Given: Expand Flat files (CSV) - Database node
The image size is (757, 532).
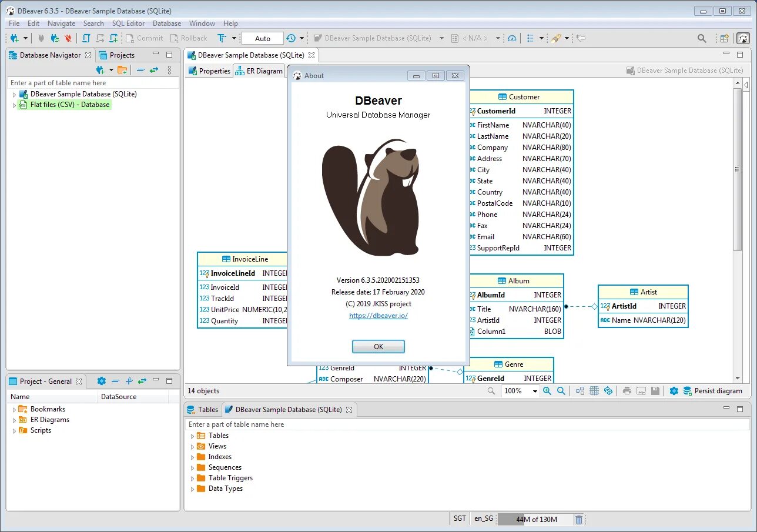Looking at the screenshot, I should (14, 105).
